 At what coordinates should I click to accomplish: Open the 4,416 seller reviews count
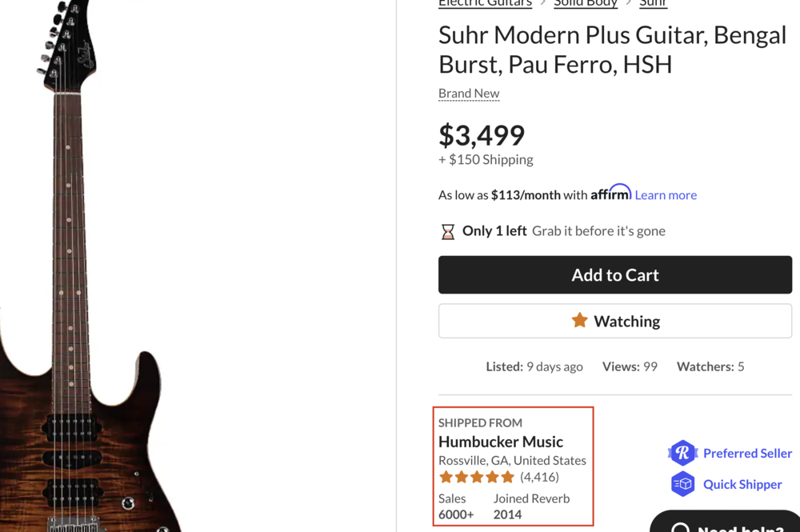[539, 478]
